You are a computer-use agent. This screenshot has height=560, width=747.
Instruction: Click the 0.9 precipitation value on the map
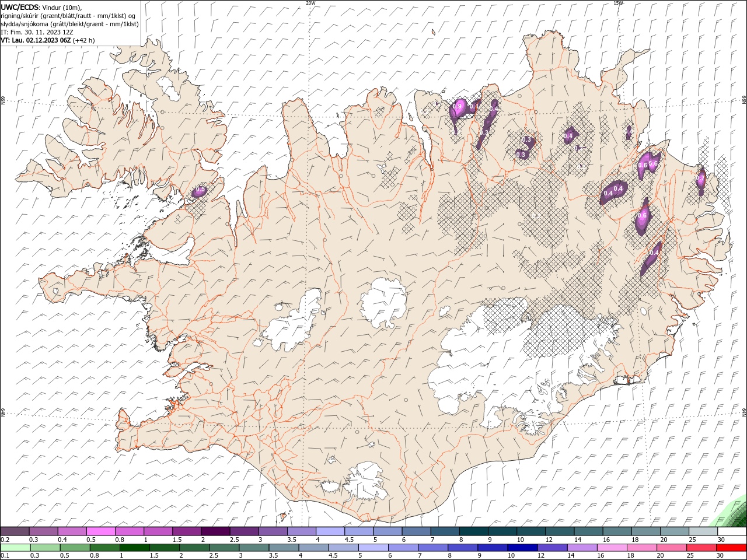[458, 106]
